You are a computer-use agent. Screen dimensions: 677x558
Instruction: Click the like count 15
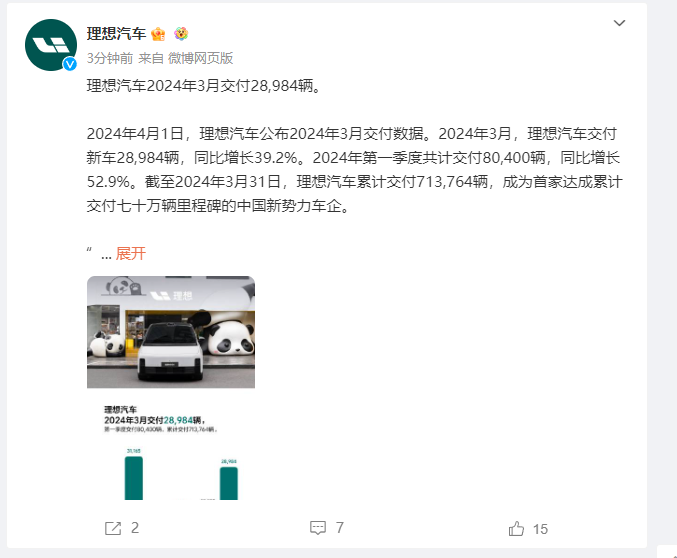tap(540, 529)
